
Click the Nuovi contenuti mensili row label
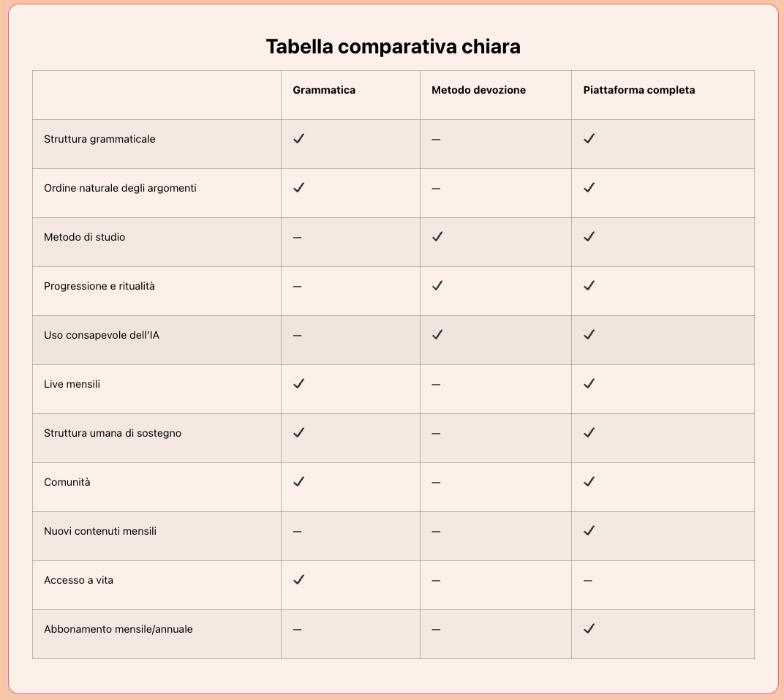[x=100, y=531]
